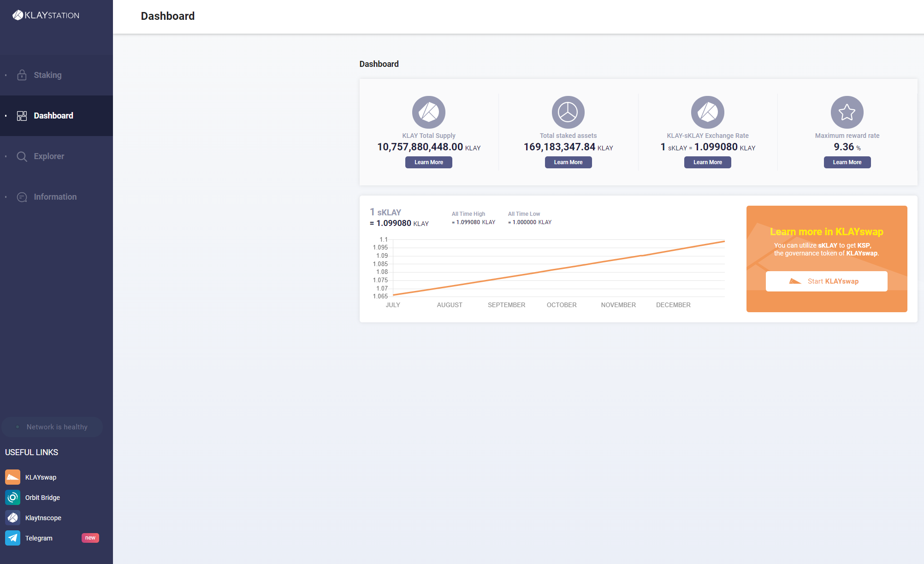The image size is (924, 564).
Task: Open the Staking menu item
Action: [x=56, y=75]
